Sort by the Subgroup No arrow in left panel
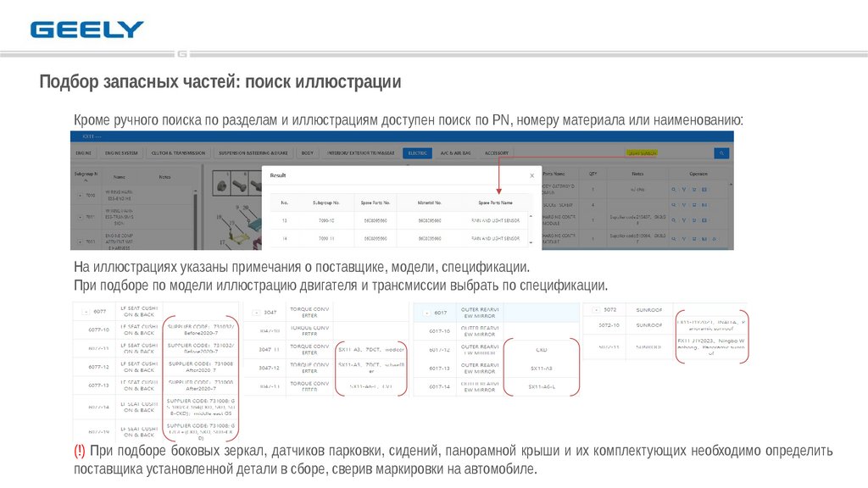 86,181
